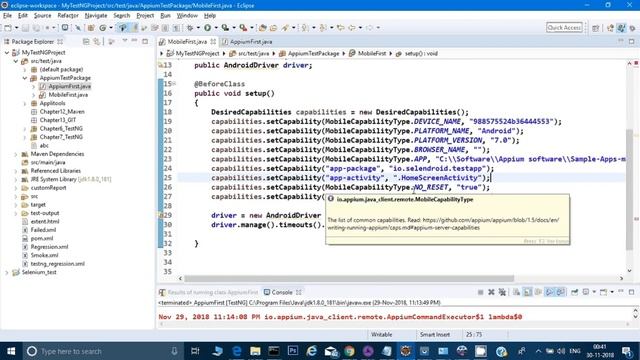640x360 pixels.
Task: Click the Writable status bar entry
Action: (382, 334)
